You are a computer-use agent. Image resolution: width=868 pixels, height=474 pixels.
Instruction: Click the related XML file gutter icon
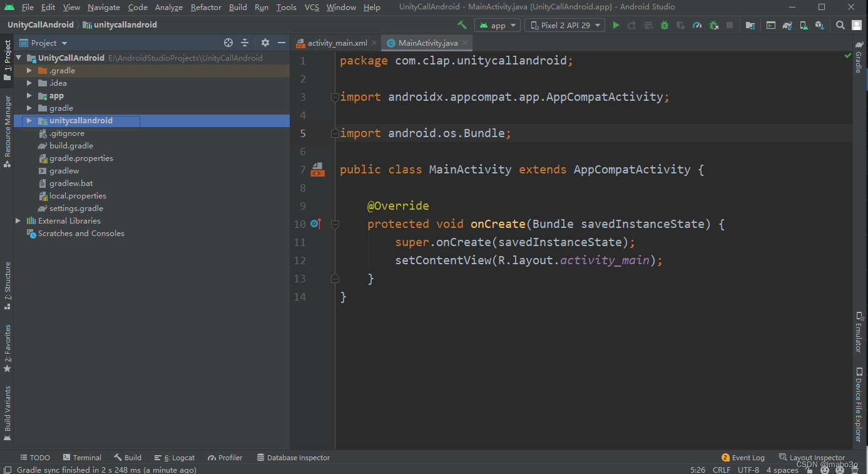click(x=317, y=170)
